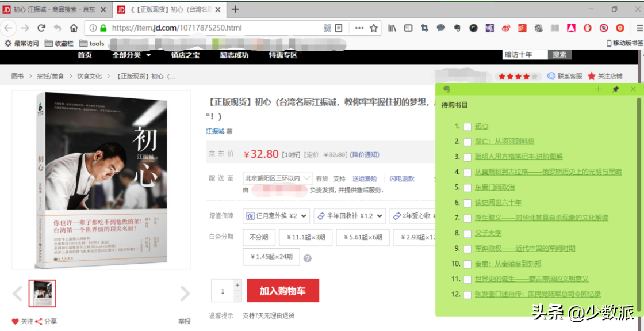The height and width of the screenshot is (331, 644).
Task: Open 镇店之宝 menu item
Action: [x=185, y=55]
